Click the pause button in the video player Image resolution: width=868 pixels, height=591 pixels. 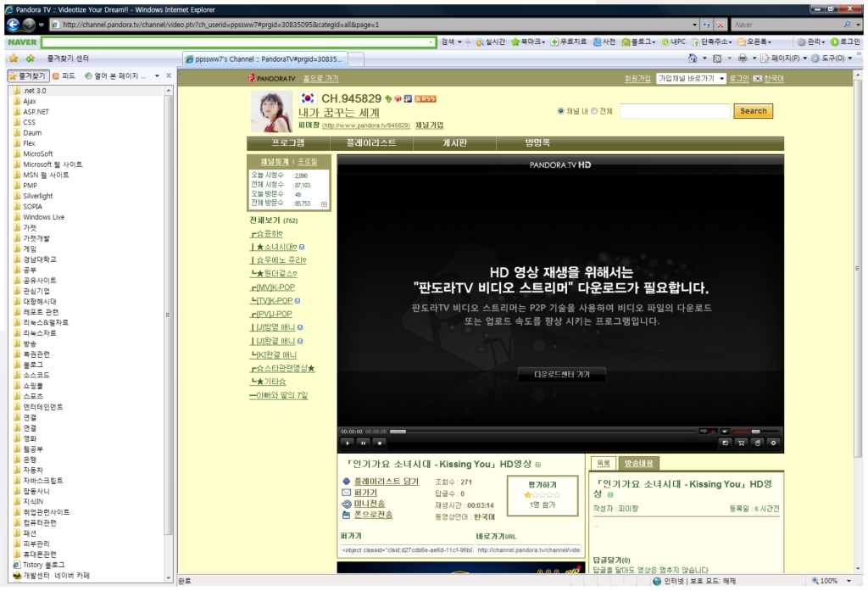pyautogui.click(x=363, y=443)
